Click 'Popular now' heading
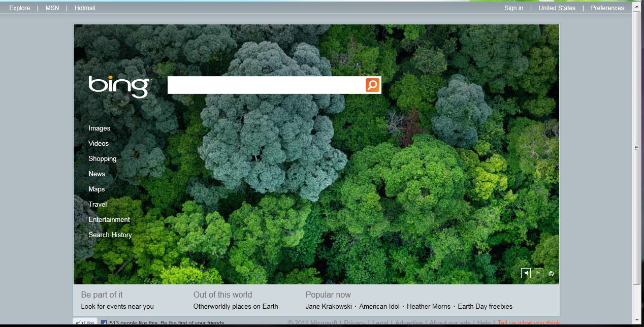Screen dimensions: 644x327 328,295
